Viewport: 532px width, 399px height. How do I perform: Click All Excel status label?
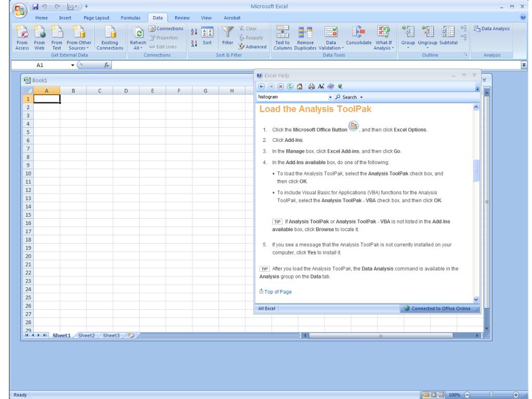267,309
